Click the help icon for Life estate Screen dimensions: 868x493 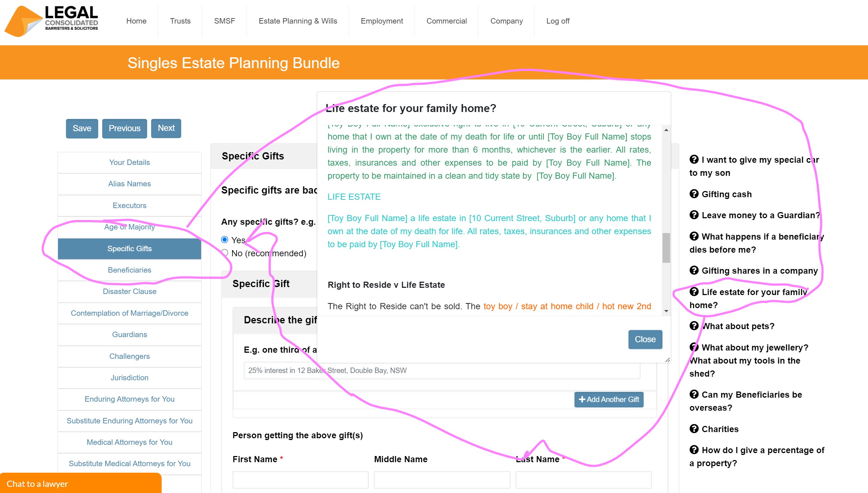coord(693,291)
